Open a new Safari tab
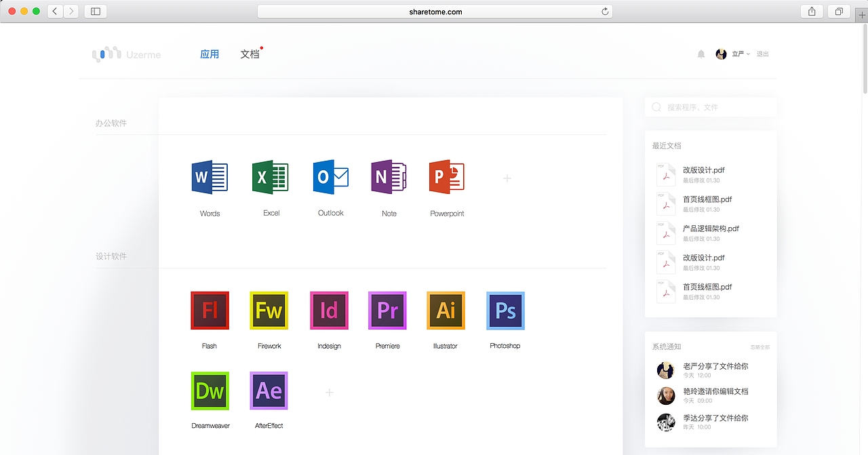The width and height of the screenshot is (868, 455). pyautogui.click(x=861, y=14)
